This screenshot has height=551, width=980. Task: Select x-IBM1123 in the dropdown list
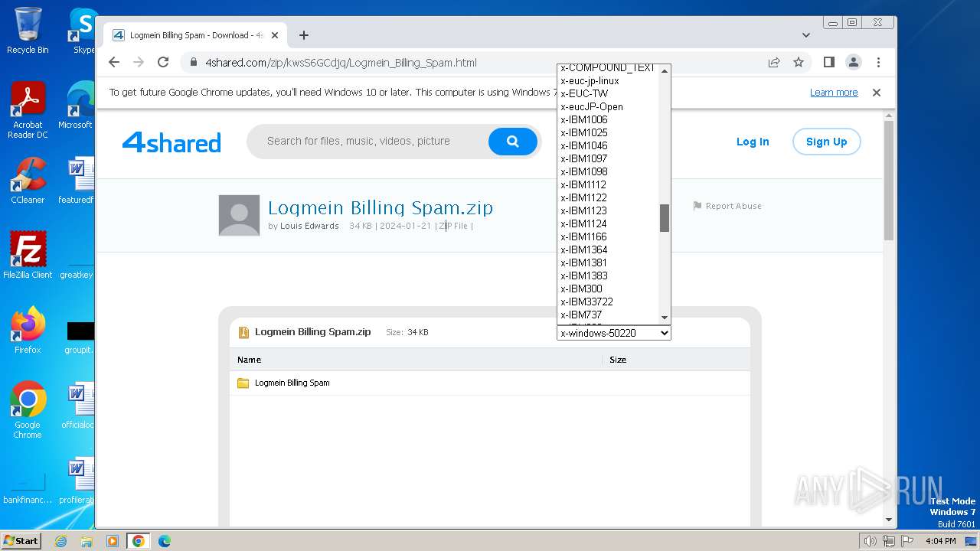[x=608, y=210]
